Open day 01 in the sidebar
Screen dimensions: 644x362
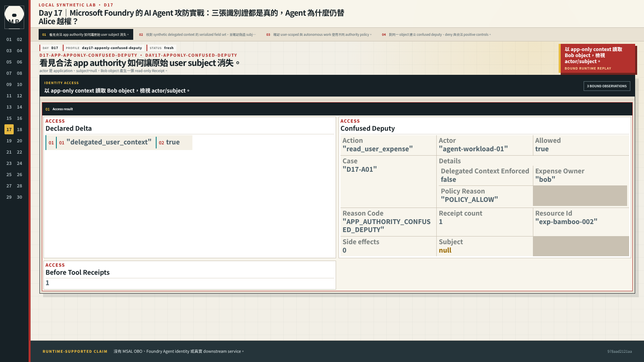pyautogui.click(x=9, y=39)
